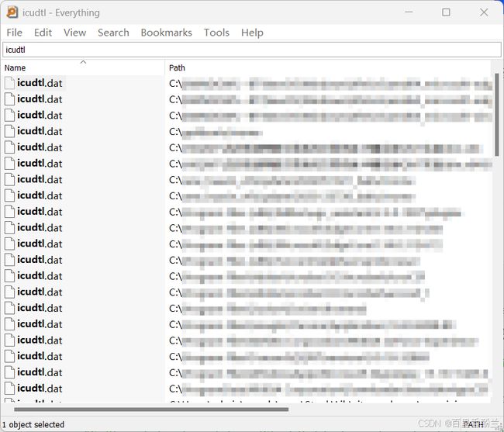The height and width of the screenshot is (432, 504).
Task: Click the horizontal scrollbar thumb
Action: pyautogui.click(x=151, y=410)
